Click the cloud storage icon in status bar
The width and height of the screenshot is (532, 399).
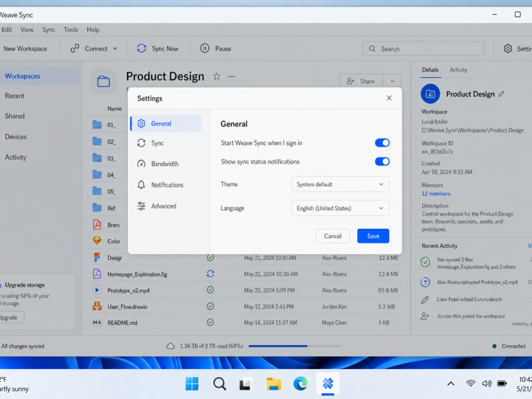click(170, 346)
